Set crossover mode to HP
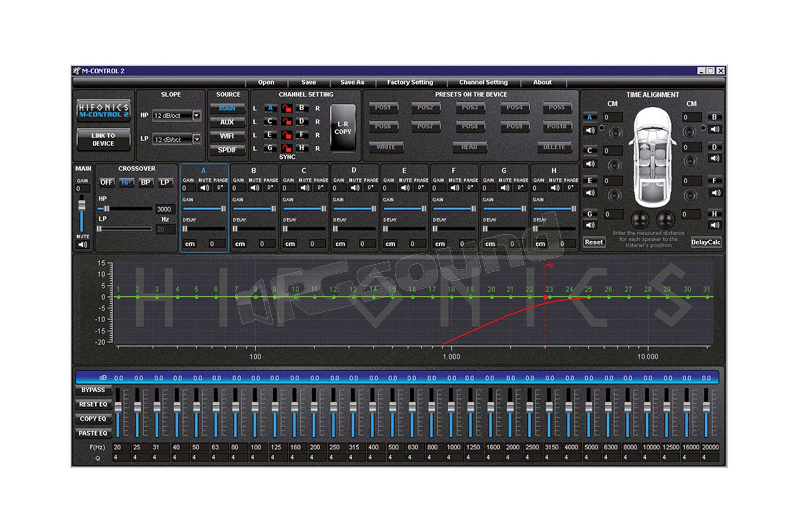 [x=126, y=182]
